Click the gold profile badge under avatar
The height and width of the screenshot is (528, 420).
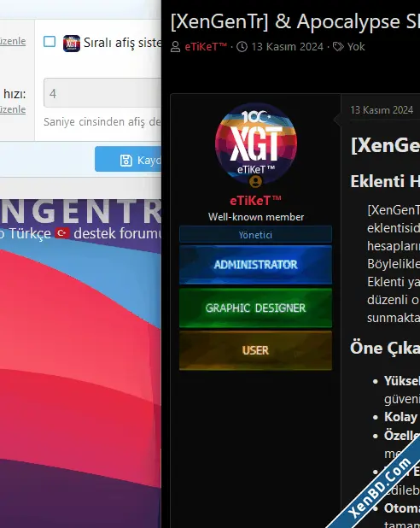pyautogui.click(x=256, y=181)
